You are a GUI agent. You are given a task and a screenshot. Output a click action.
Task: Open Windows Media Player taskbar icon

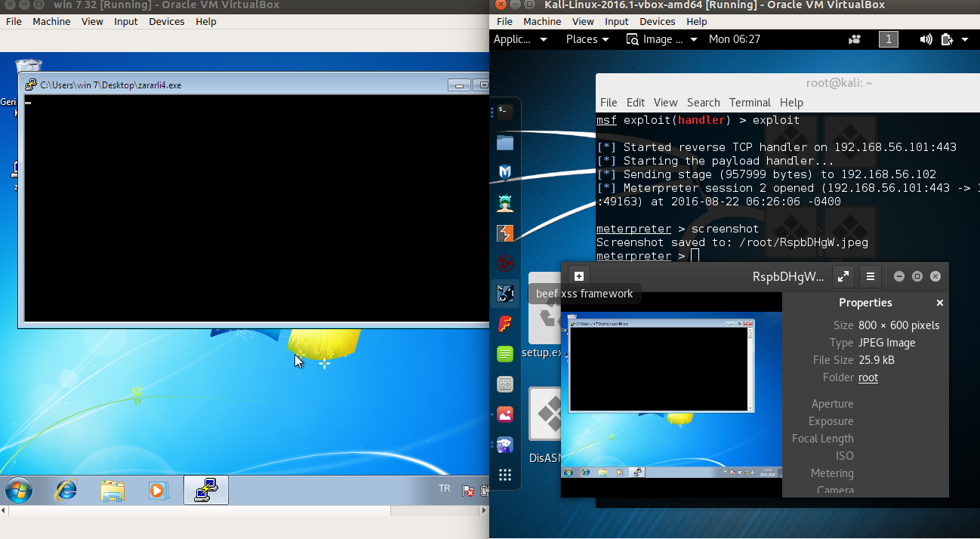156,491
